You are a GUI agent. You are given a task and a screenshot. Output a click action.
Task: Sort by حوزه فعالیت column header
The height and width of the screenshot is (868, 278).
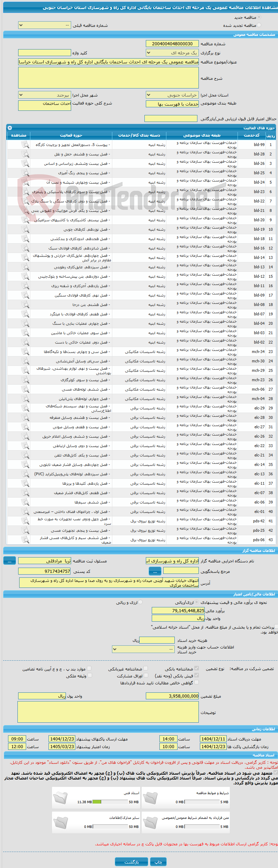(71, 135)
